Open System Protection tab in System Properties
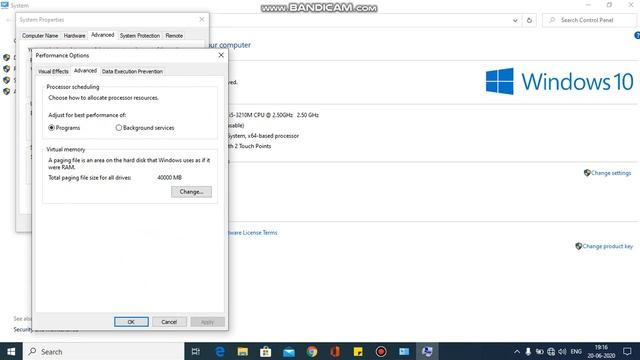The height and width of the screenshot is (360, 640). [140, 36]
